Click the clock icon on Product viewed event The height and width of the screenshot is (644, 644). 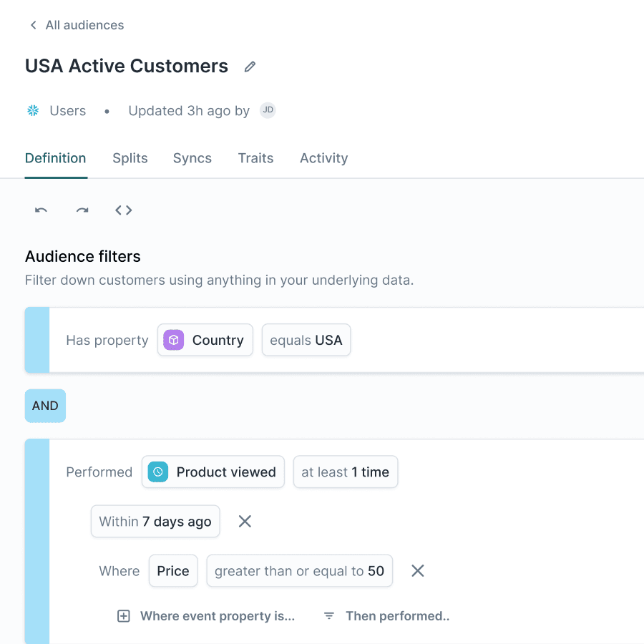pyautogui.click(x=157, y=472)
